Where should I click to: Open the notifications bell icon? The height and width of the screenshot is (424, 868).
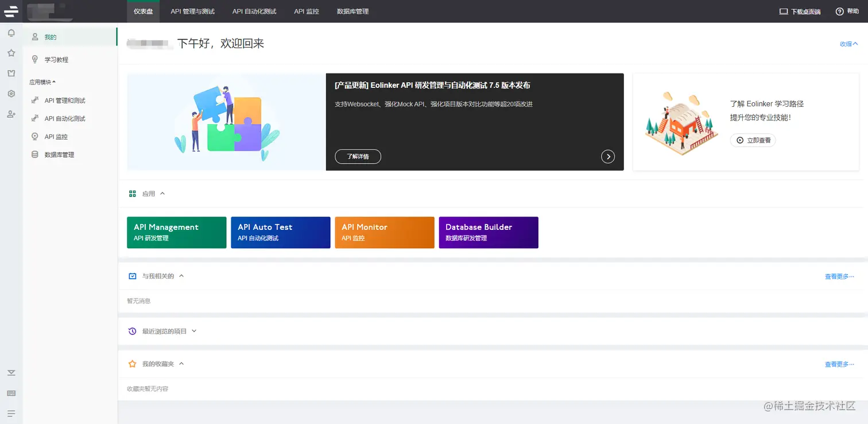tap(11, 33)
